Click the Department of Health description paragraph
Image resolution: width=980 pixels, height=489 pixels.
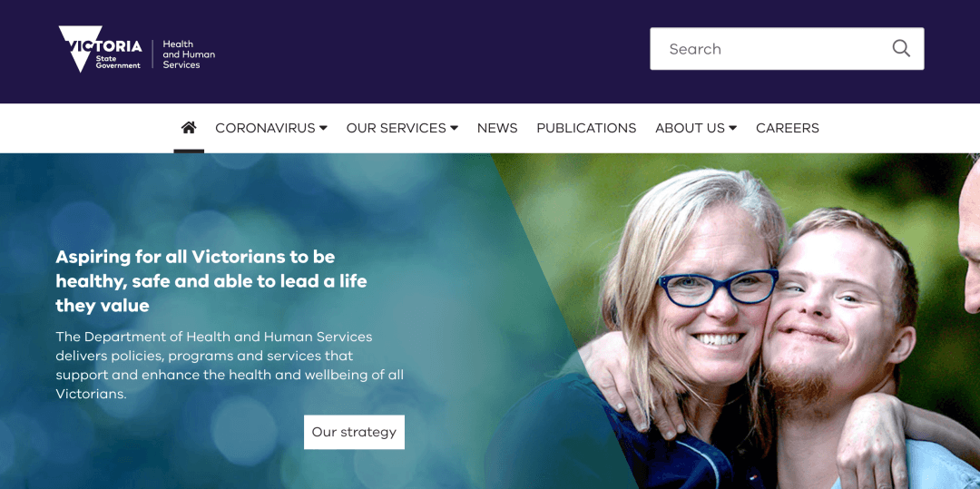coord(230,366)
